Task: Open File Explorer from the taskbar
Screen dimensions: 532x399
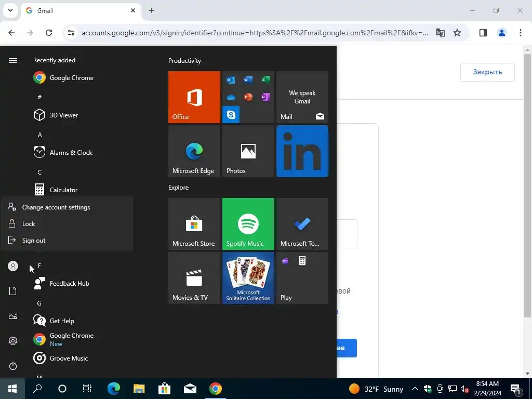Action: (x=139, y=389)
